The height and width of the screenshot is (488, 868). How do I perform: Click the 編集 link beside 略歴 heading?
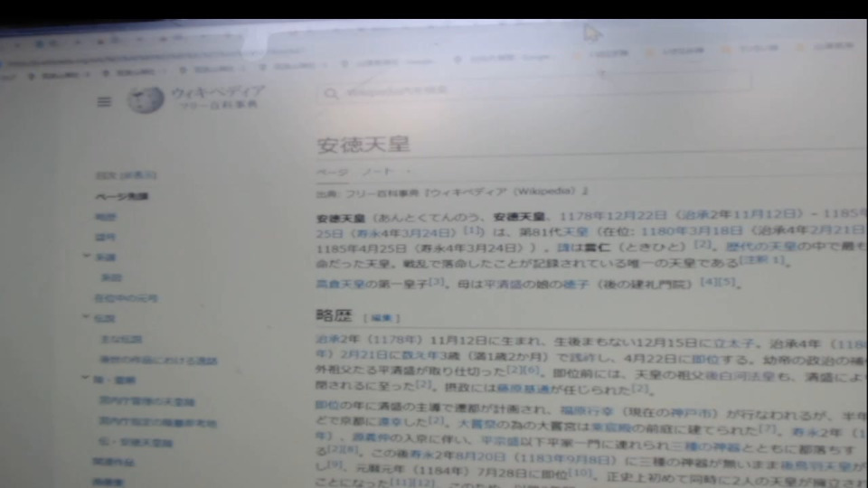(382, 318)
